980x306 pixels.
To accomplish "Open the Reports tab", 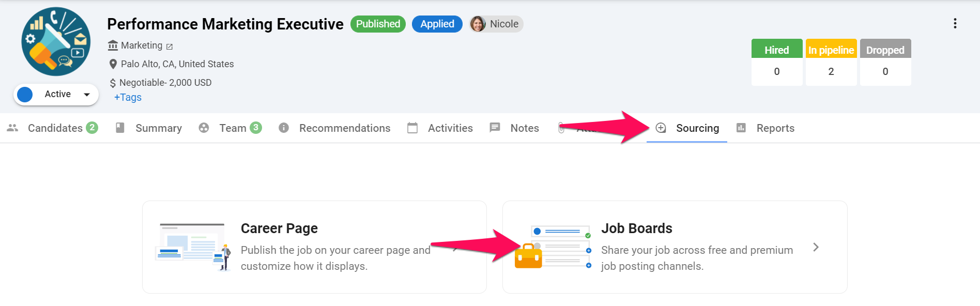I will 765,128.
